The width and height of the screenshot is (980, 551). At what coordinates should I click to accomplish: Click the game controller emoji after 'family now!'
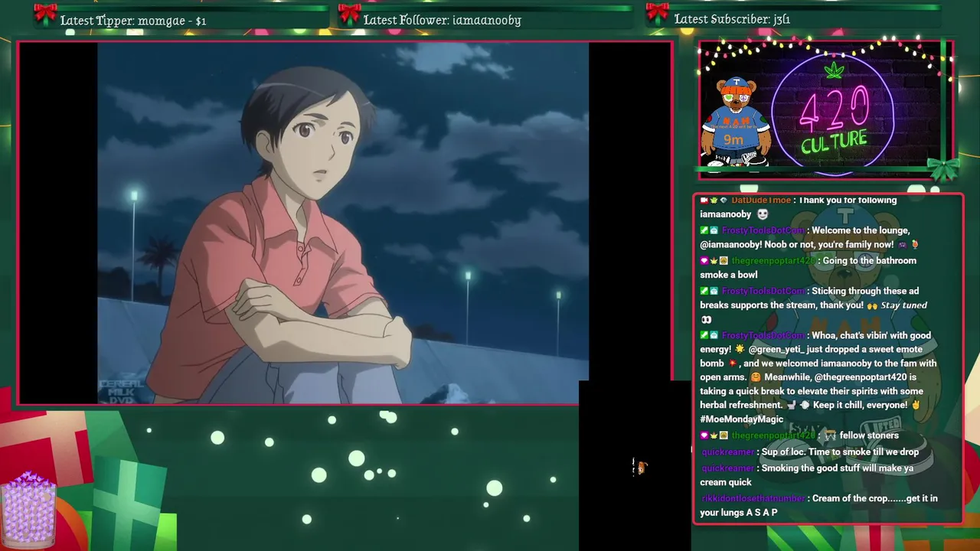(x=902, y=245)
